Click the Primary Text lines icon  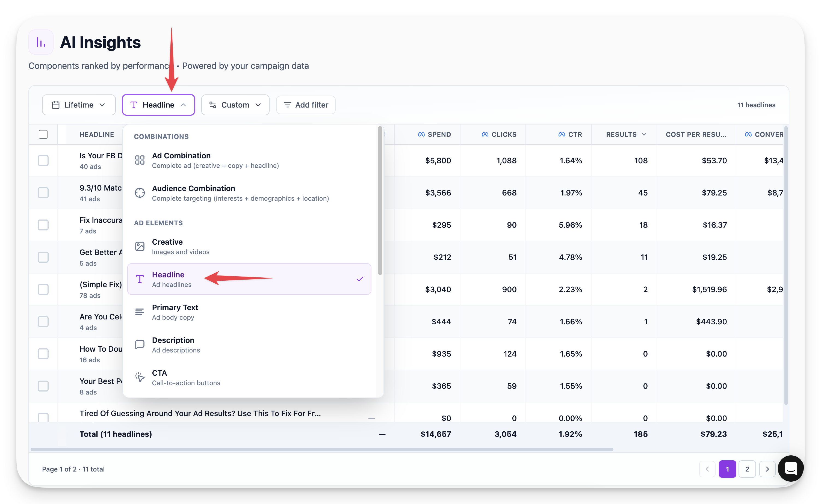pos(140,312)
